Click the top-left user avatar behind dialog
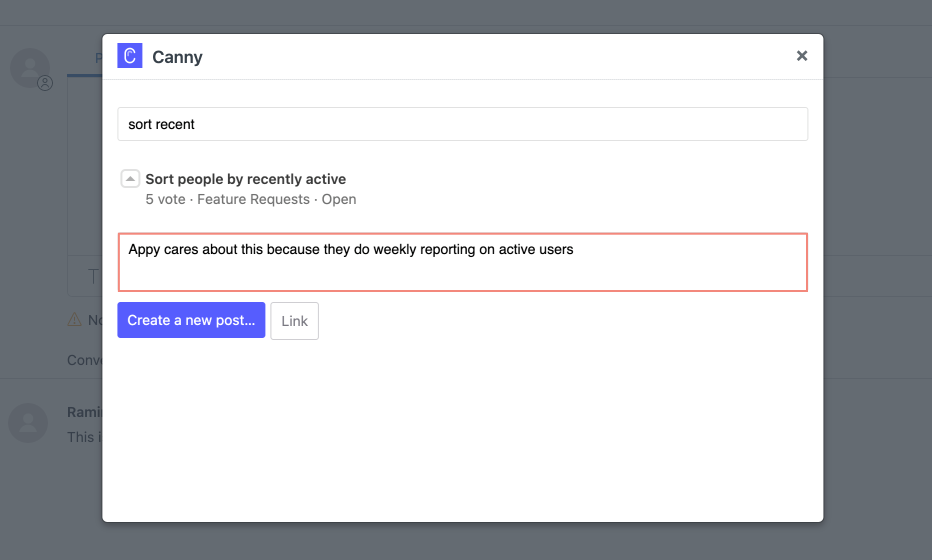932x560 pixels. 30,68
